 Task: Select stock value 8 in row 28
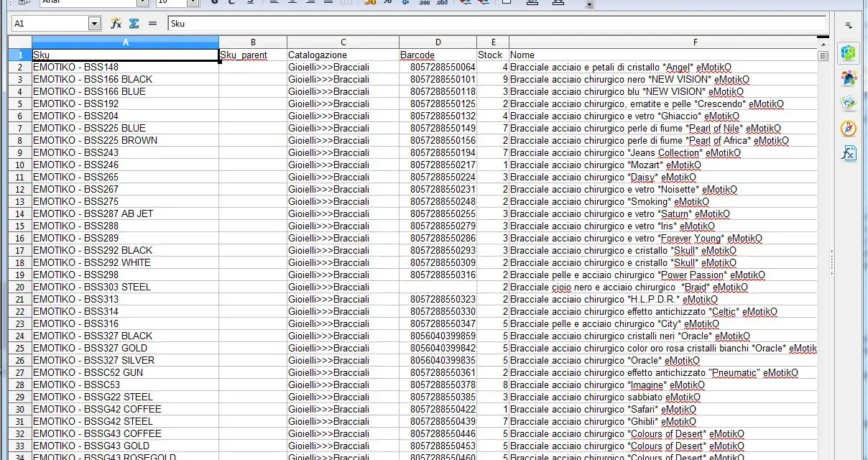[493, 385]
